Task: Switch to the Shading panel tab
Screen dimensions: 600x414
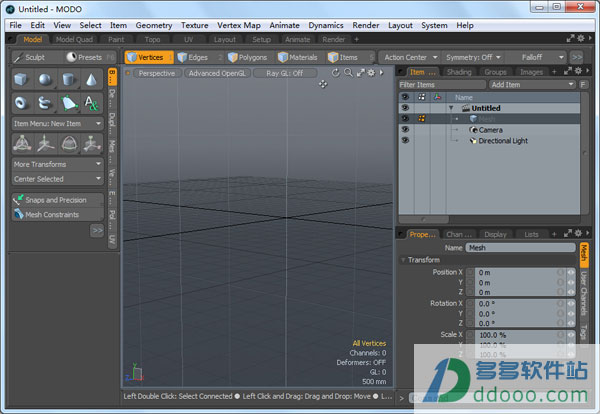Action: coord(459,72)
